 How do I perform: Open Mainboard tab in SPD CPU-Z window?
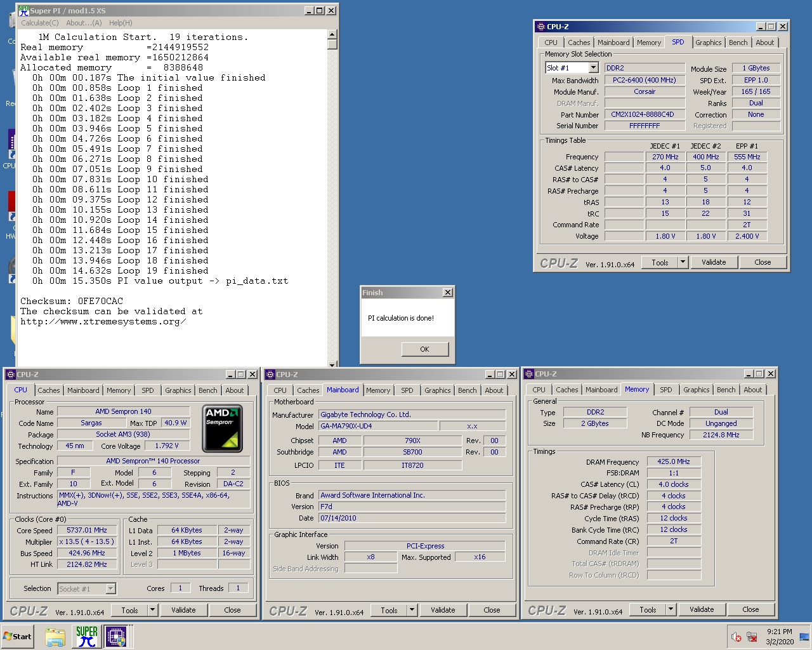pyautogui.click(x=613, y=43)
